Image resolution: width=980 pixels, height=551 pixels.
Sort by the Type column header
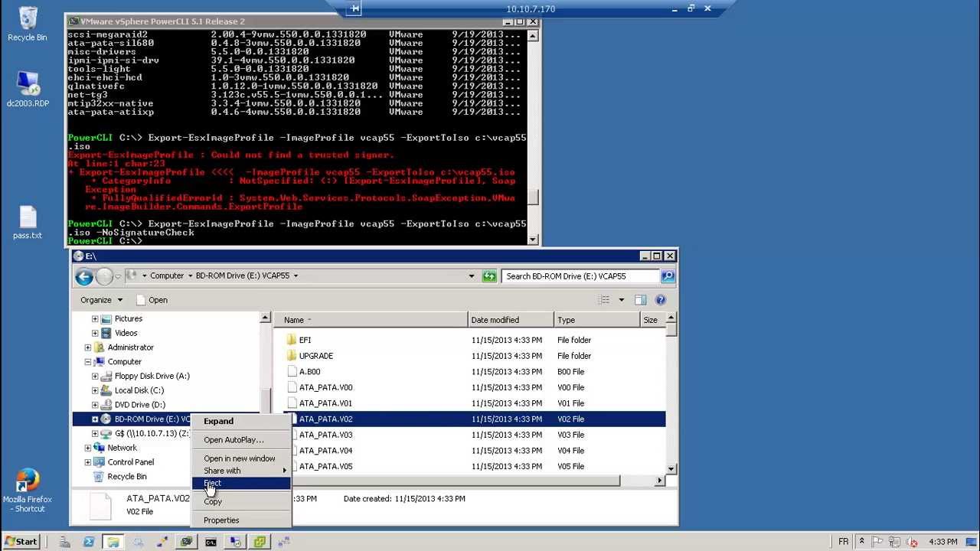[x=597, y=320]
